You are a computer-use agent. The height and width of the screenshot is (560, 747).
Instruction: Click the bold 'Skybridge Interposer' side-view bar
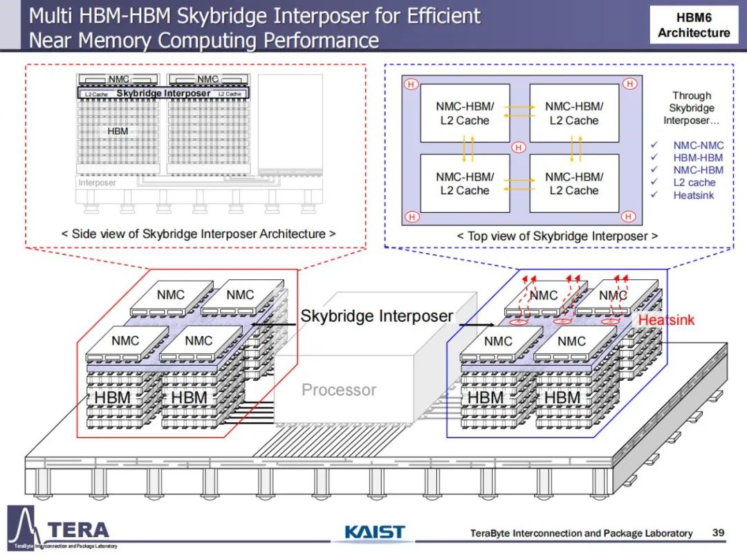pos(163,93)
